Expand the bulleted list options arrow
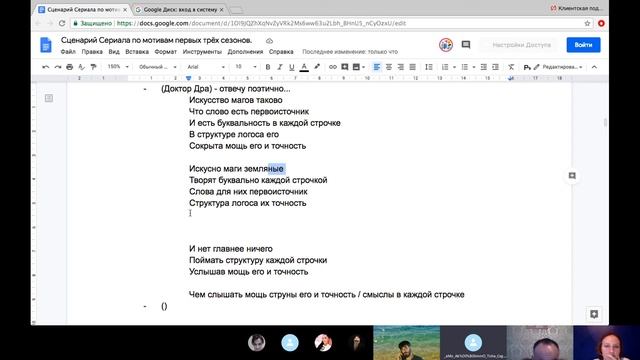The height and width of the screenshot is (360, 640). (473, 67)
